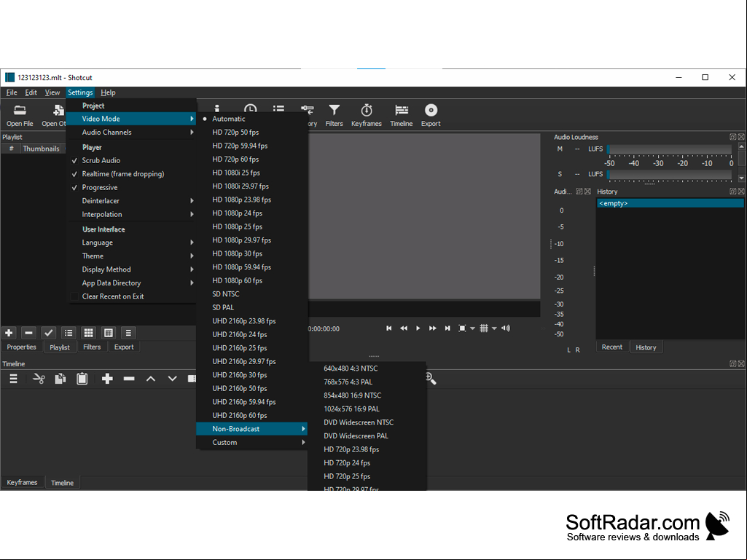This screenshot has width=747, height=560.
Task: Expand the Interpolation submenu
Action: coord(131,214)
